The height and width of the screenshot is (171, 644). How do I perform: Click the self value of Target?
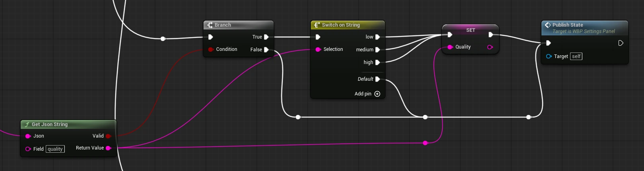pyautogui.click(x=576, y=56)
